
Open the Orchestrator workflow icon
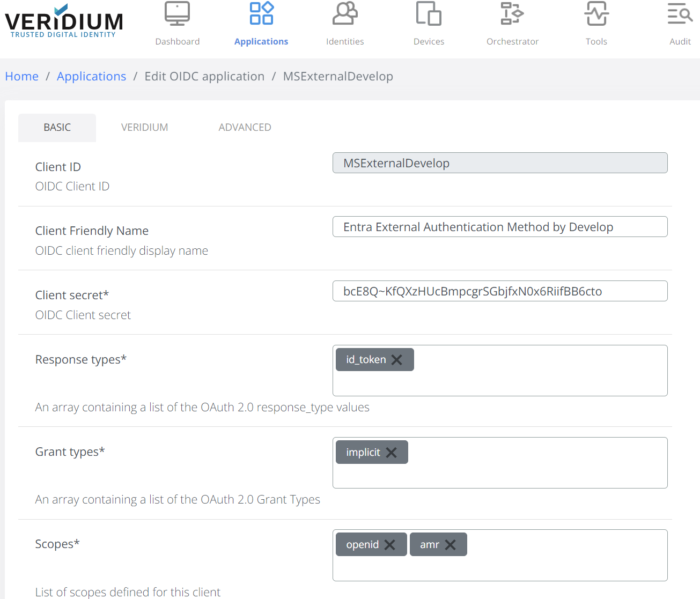point(512,14)
